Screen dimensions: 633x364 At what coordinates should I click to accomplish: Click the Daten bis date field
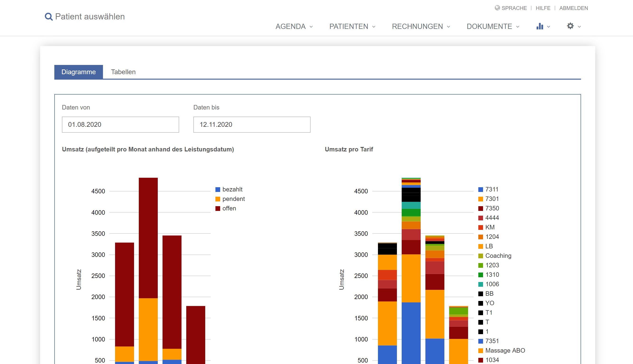click(252, 124)
